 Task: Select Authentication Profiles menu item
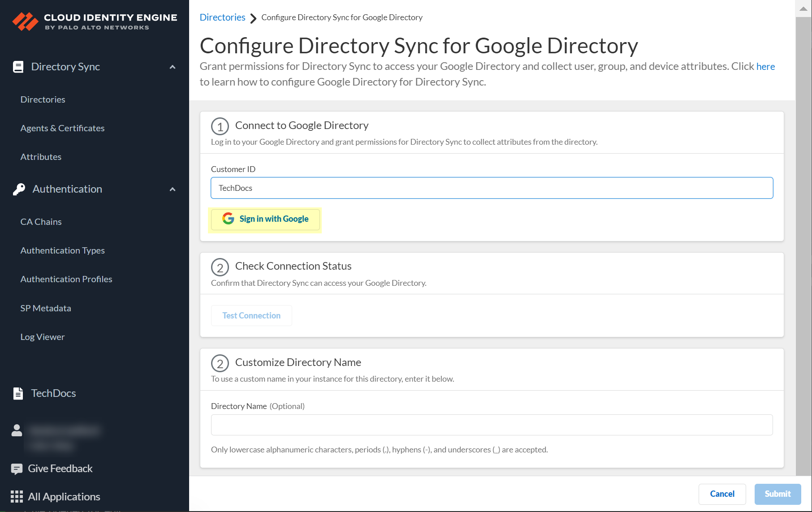66,279
